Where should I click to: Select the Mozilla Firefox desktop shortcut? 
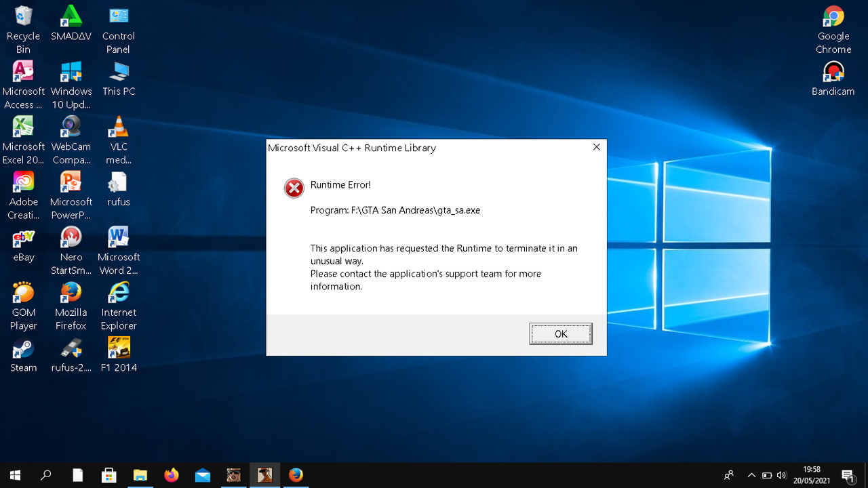pyautogui.click(x=71, y=306)
